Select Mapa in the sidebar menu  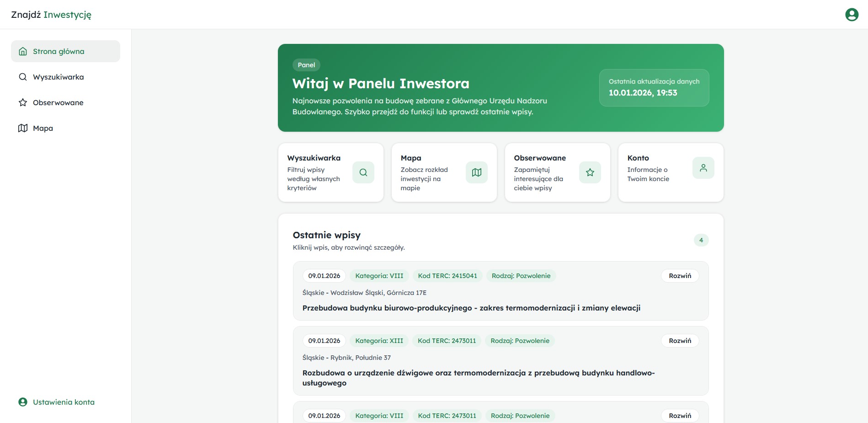65,128
